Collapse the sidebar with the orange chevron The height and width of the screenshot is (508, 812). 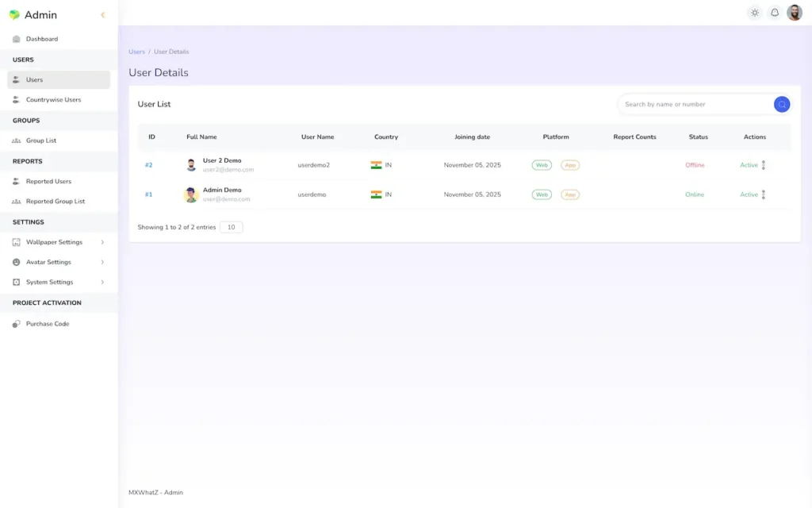(102, 15)
